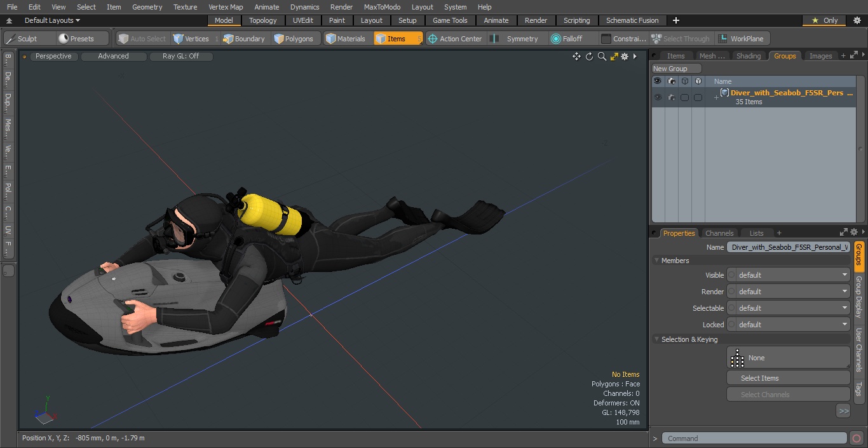Select the Diver_with_Seabob_F5SR_Pers group item
The width and height of the screenshot is (868, 448).
792,93
